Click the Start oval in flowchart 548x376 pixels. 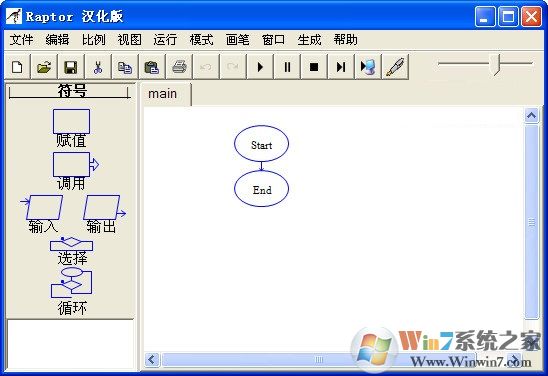pyautogui.click(x=261, y=144)
